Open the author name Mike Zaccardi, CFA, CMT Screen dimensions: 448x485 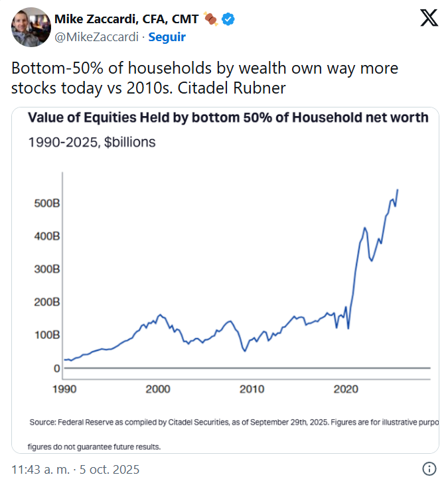[x=126, y=19]
